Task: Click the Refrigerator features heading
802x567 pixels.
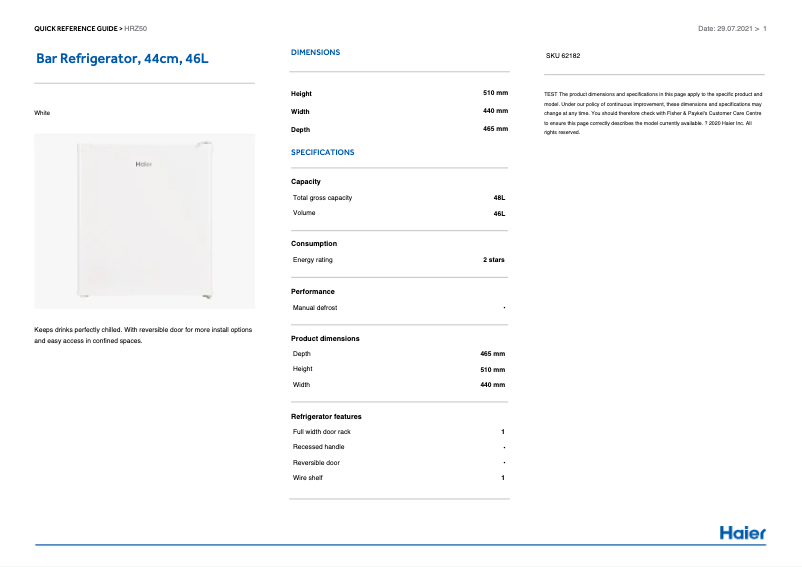Action: (326, 416)
